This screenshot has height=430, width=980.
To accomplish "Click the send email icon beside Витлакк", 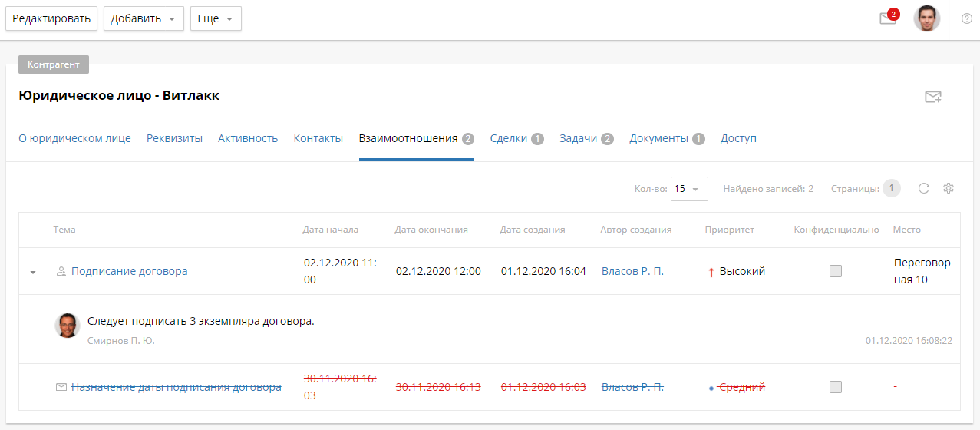I will [x=932, y=97].
